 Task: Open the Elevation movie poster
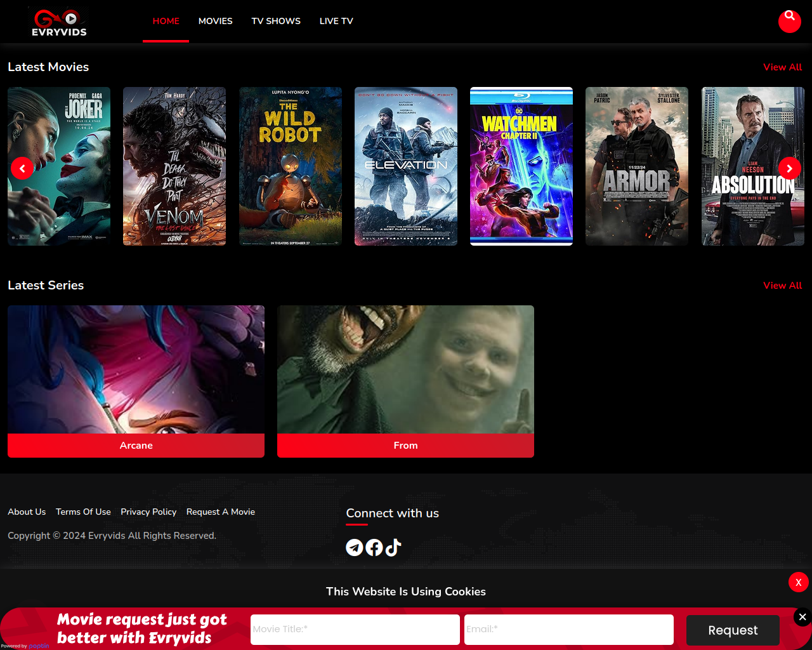[406, 166]
